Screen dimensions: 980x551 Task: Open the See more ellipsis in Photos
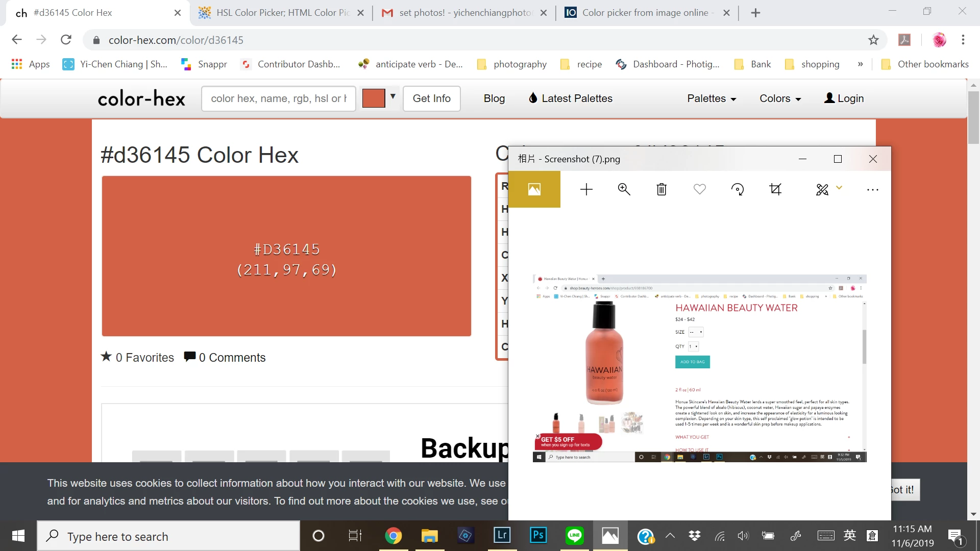coord(873,189)
